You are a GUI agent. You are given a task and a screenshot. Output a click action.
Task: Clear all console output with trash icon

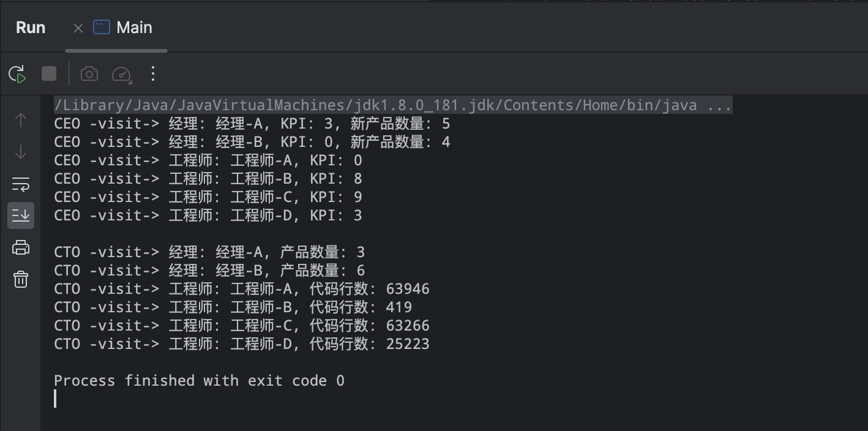click(x=21, y=279)
